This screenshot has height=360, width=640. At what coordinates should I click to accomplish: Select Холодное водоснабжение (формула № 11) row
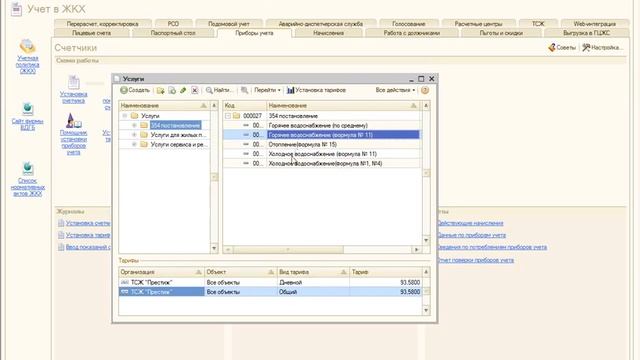point(322,154)
